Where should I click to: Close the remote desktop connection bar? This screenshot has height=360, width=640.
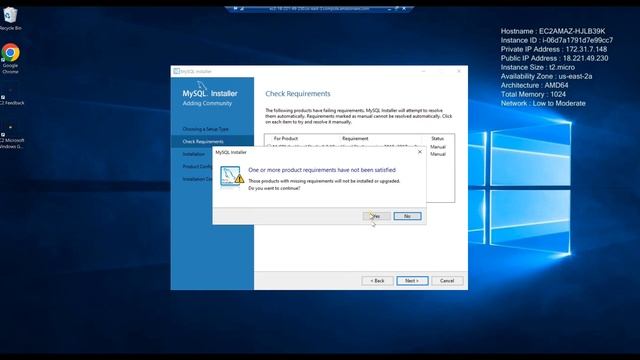[404, 8]
